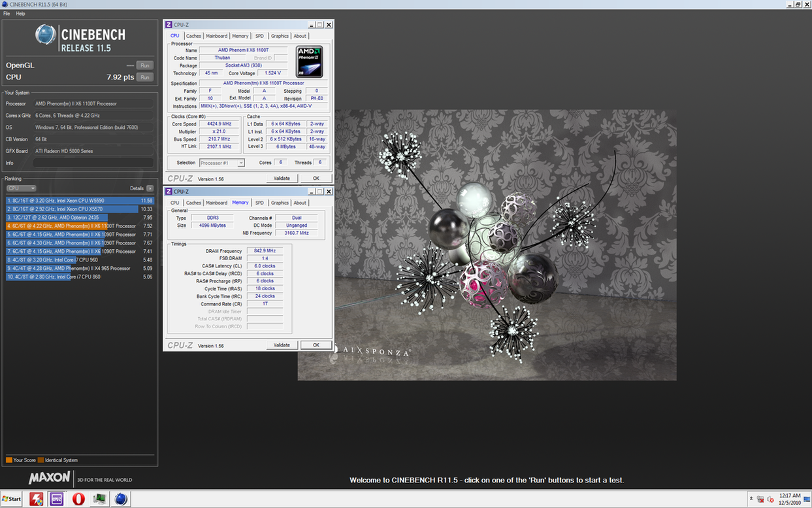Open the Ranking CPU dropdown
The width and height of the screenshot is (812, 508).
(x=21, y=188)
